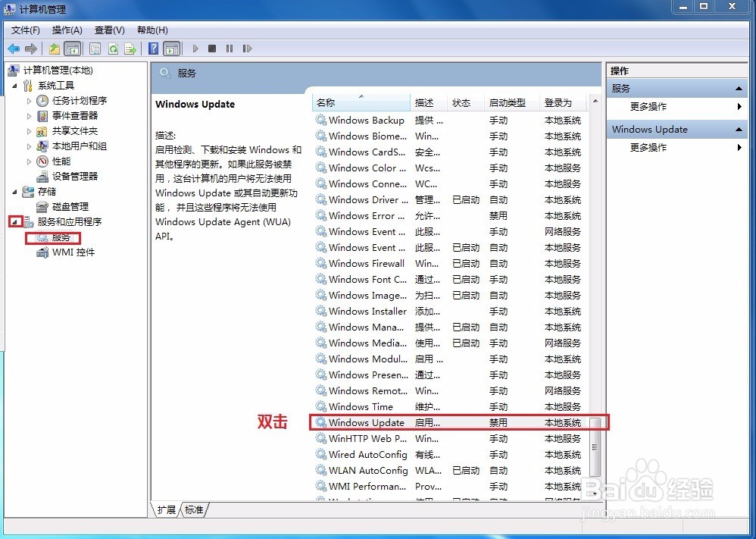Click the Stop Service square icon

coord(212,49)
